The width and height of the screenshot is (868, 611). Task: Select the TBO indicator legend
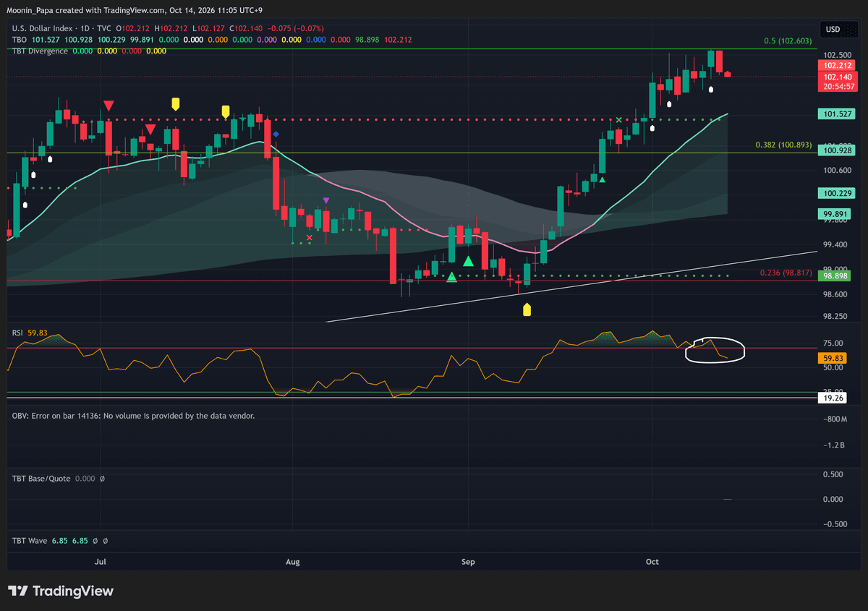click(x=19, y=40)
